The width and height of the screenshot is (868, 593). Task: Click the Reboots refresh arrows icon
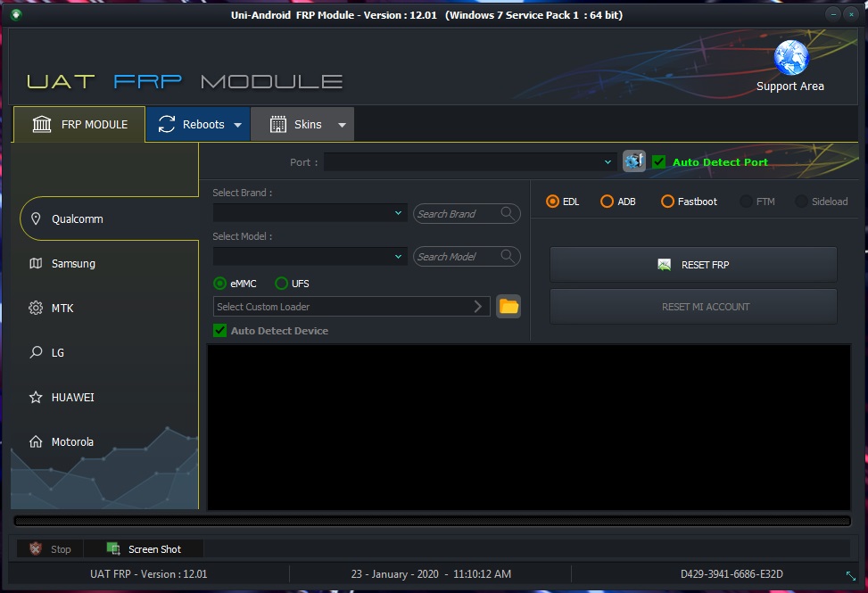click(167, 124)
